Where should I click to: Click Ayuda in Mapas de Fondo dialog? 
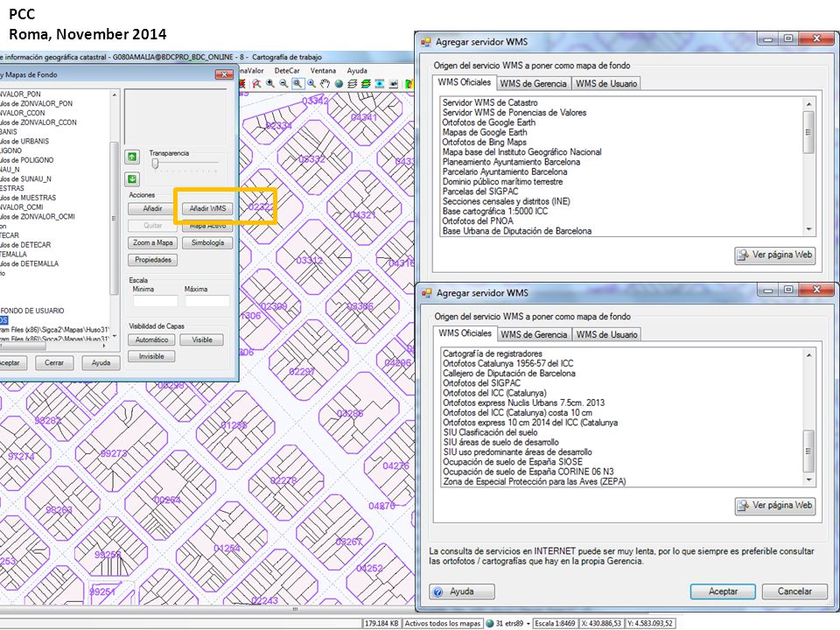click(x=101, y=362)
